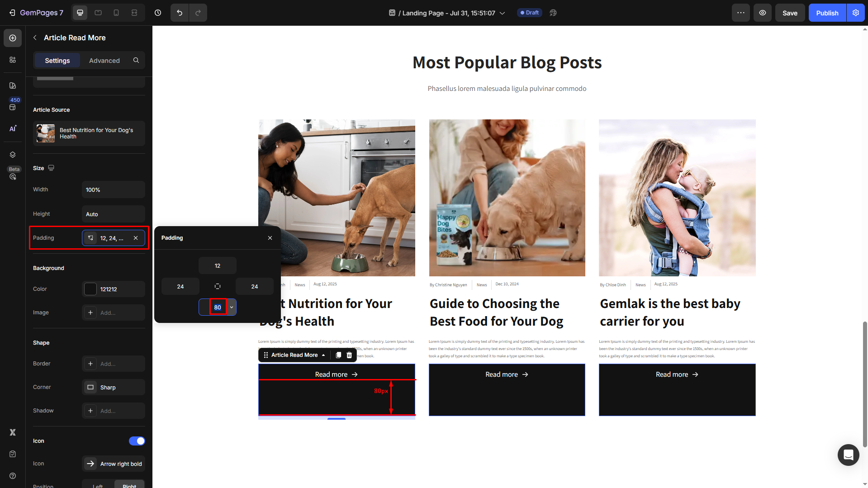Switch to mobile device view
Screen dimensions: 868x488
[x=116, y=13]
